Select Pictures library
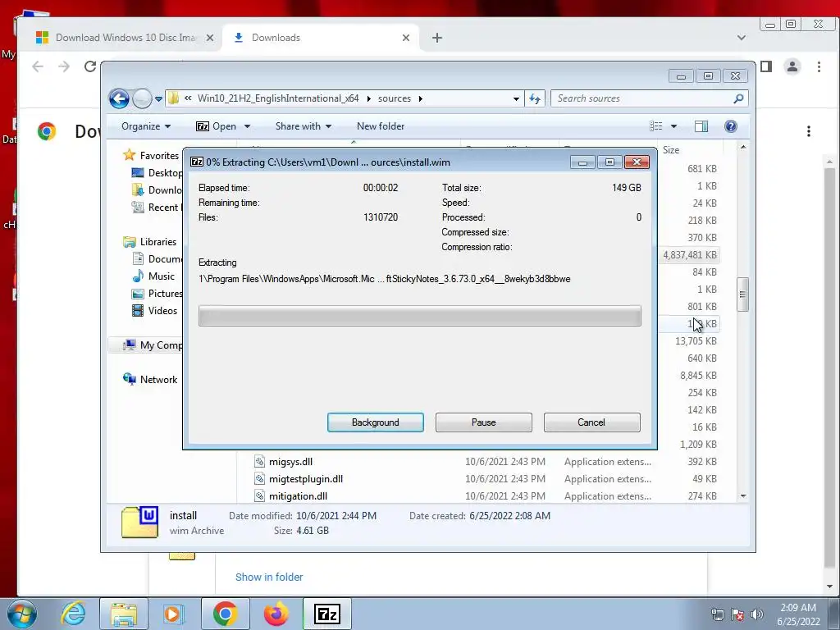 point(157,294)
